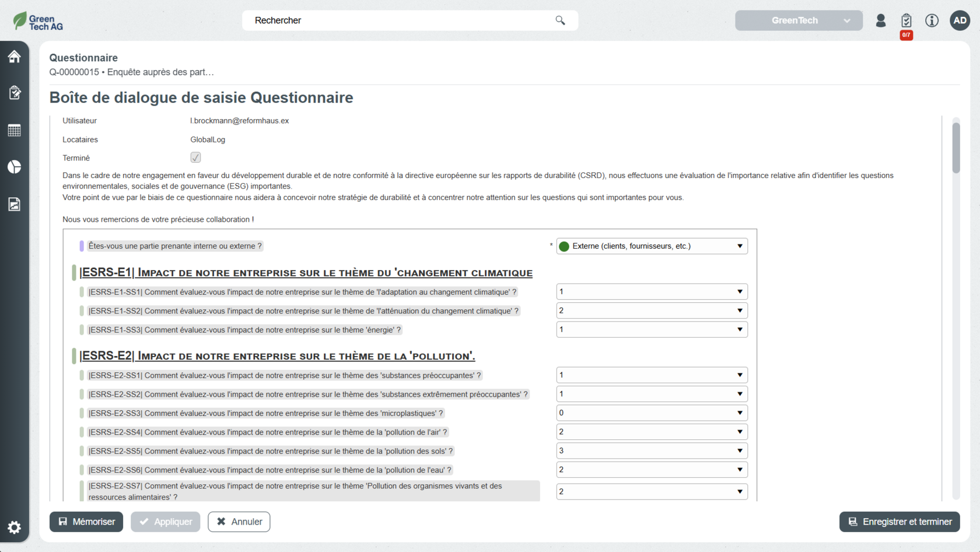Click the information icon in header
The height and width of the screenshot is (552, 980).
932,21
